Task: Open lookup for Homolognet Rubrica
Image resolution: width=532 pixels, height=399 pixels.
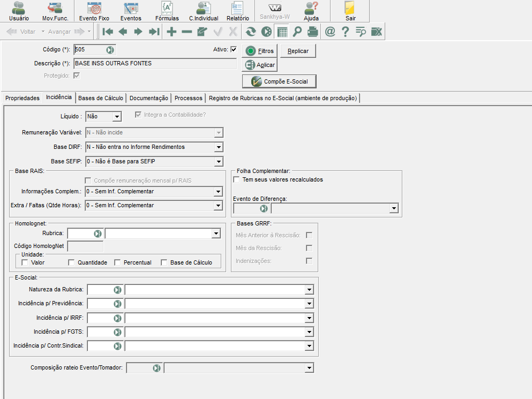Action: (x=98, y=234)
